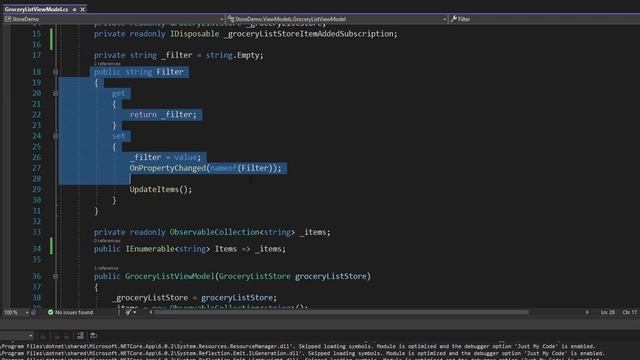Pin the GroceryListViewModel.cs tab
The width and height of the screenshot is (640, 360).
click(x=74, y=9)
